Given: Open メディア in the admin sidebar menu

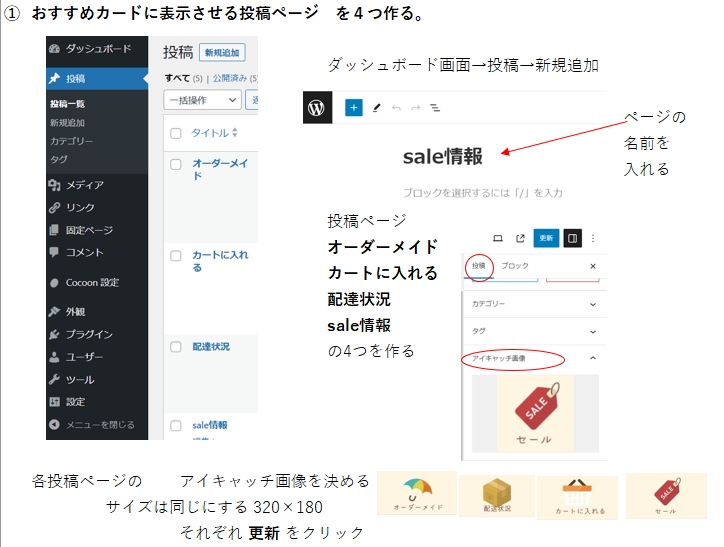Looking at the screenshot, I should click(x=85, y=185).
